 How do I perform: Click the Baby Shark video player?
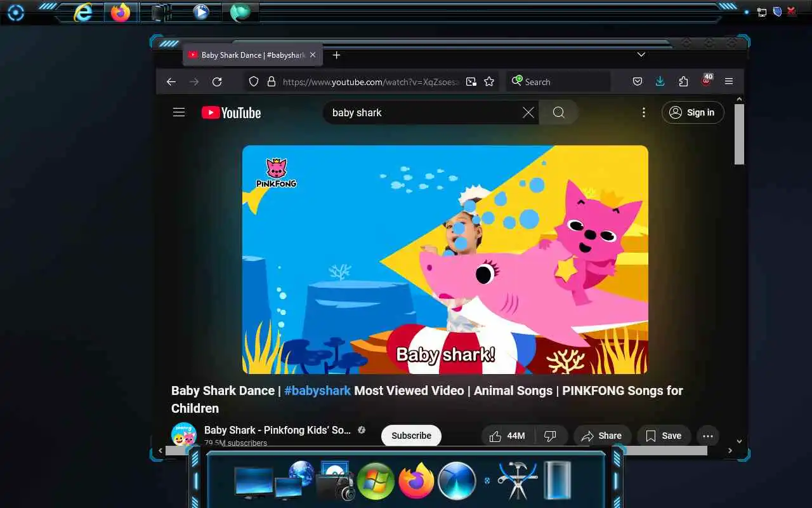[x=445, y=260]
